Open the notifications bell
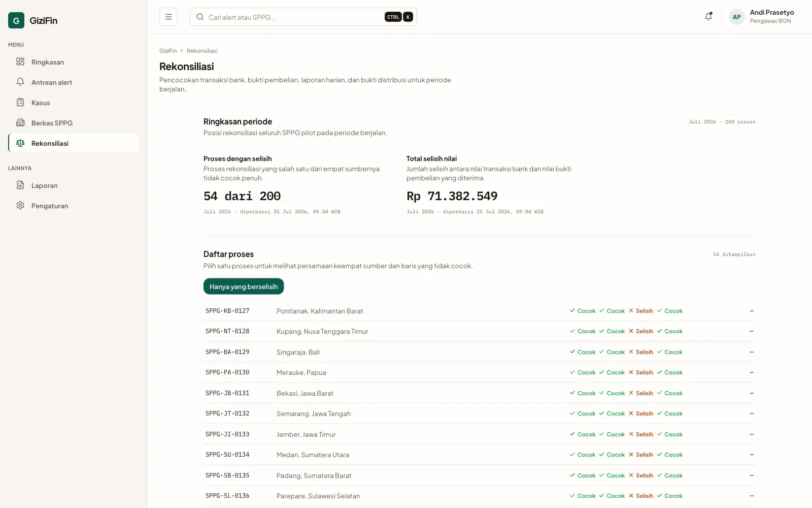 pos(708,17)
